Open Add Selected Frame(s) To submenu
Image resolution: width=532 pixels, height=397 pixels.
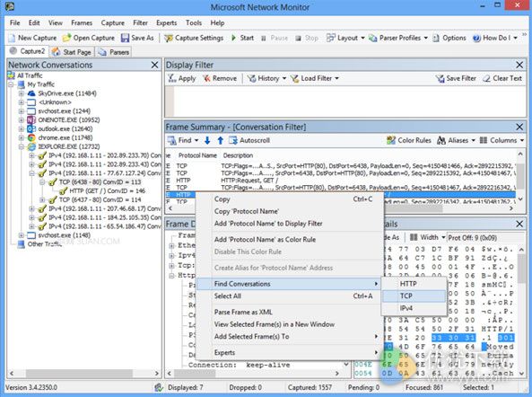290,336
